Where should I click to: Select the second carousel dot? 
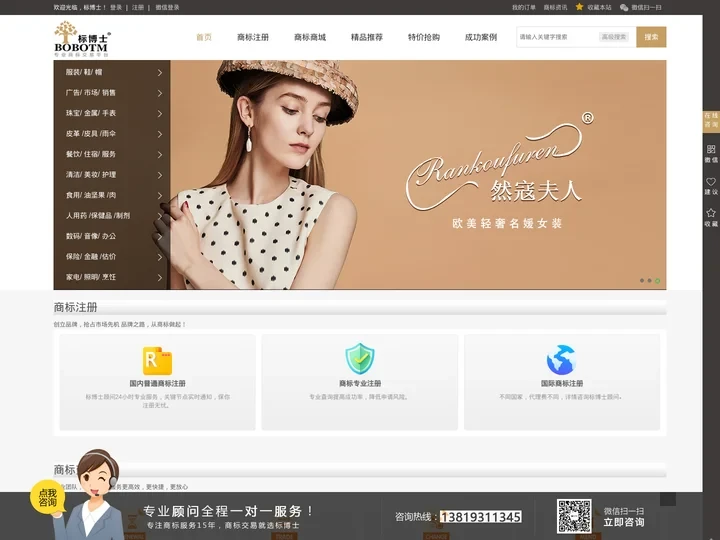(650, 281)
